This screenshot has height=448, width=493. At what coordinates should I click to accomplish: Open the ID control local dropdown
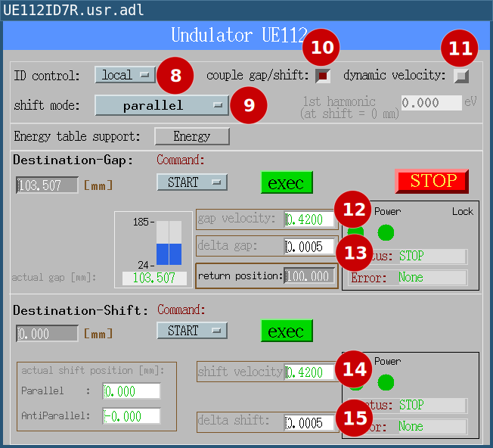tap(125, 75)
